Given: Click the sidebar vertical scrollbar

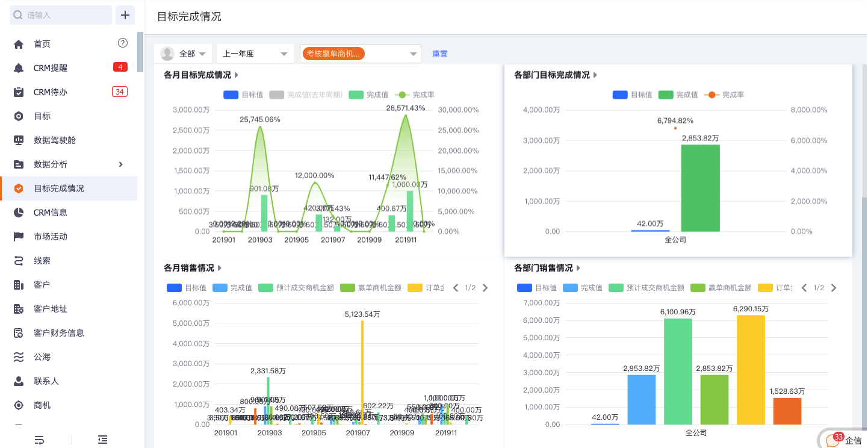Looking at the screenshot, I should (140, 53).
